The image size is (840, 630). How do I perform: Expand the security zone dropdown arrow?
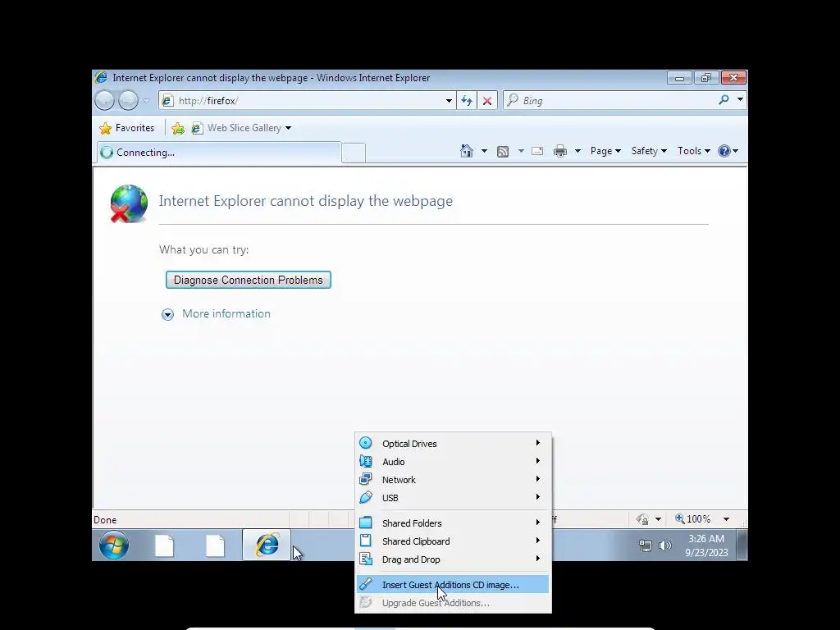coord(658,519)
